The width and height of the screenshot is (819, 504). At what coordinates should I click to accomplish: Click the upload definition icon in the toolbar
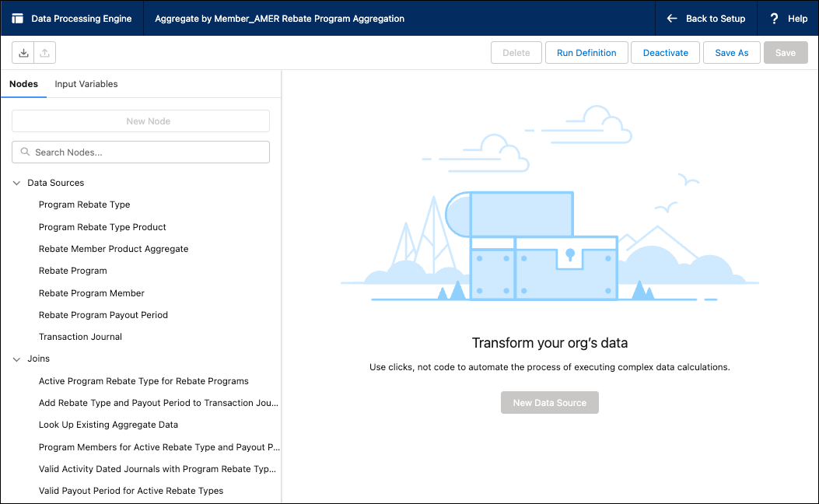point(44,52)
